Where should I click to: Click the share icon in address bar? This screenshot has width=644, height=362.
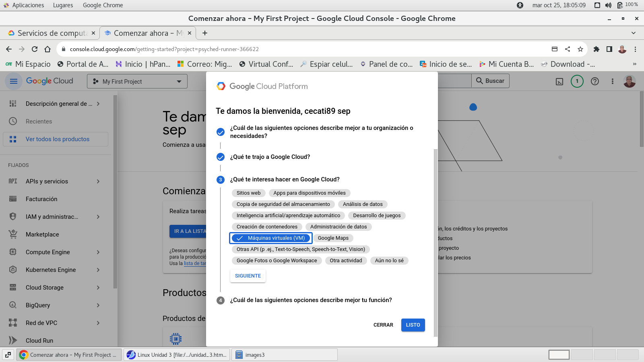click(567, 49)
